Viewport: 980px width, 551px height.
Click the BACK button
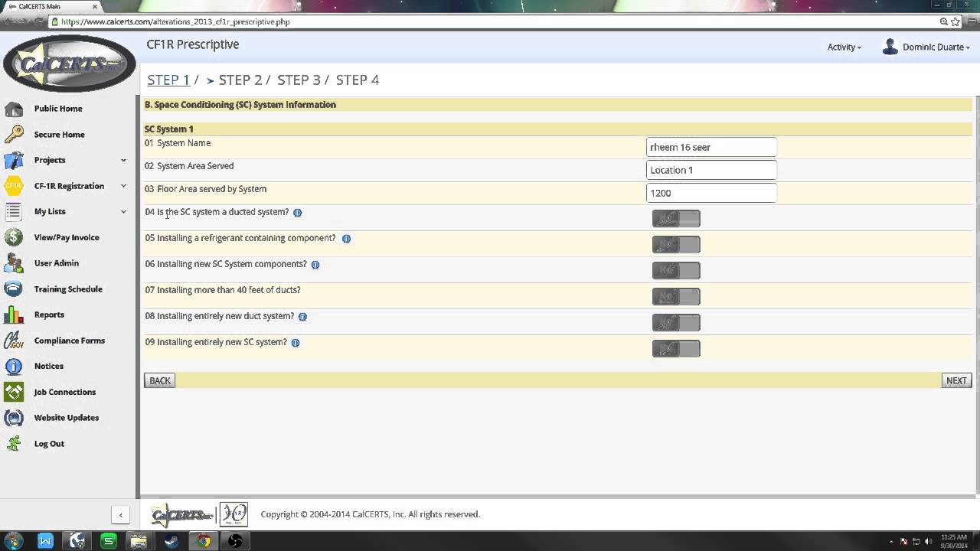(x=160, y=380)
